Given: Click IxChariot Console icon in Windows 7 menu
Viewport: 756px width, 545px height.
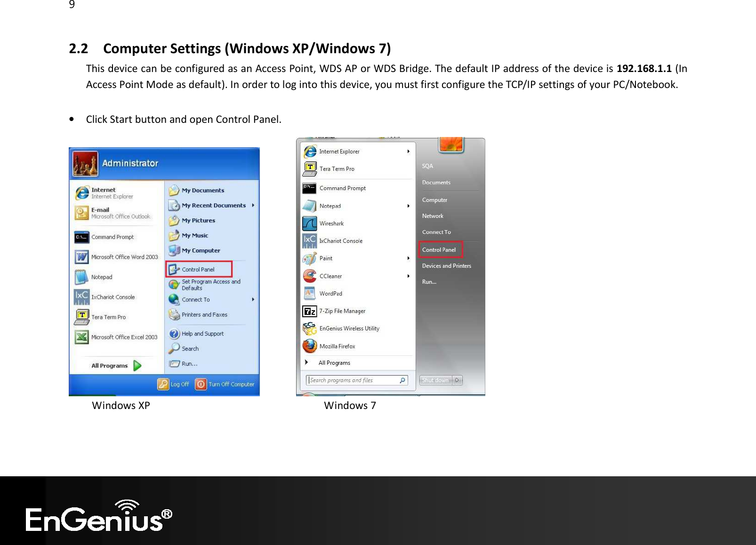Looking at the screenshot, I should [x=310, y=240].
